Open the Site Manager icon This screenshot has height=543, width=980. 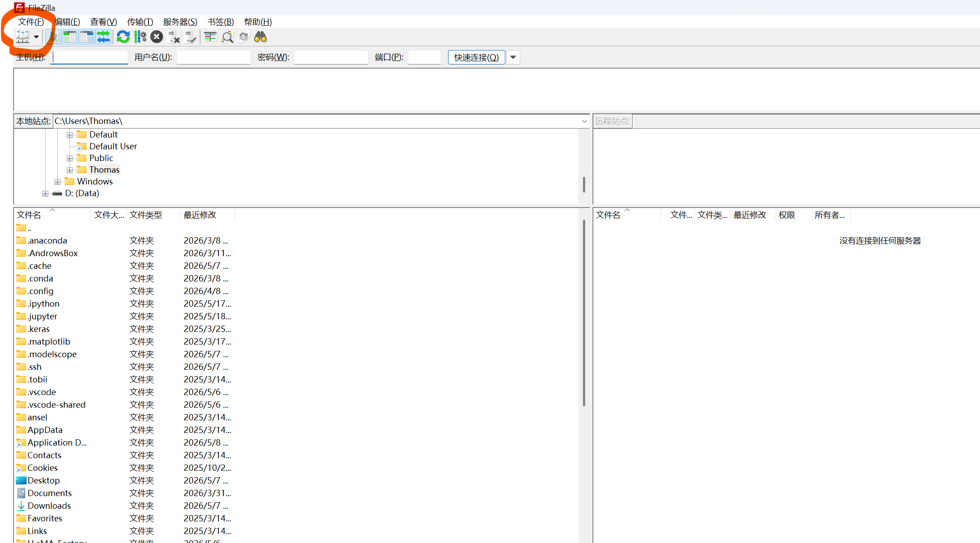tap(23, 37)
